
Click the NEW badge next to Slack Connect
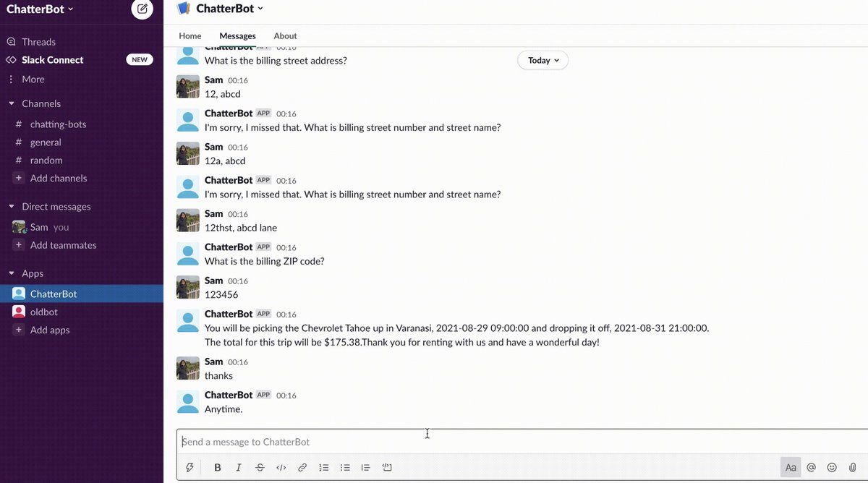click(140, 60)
